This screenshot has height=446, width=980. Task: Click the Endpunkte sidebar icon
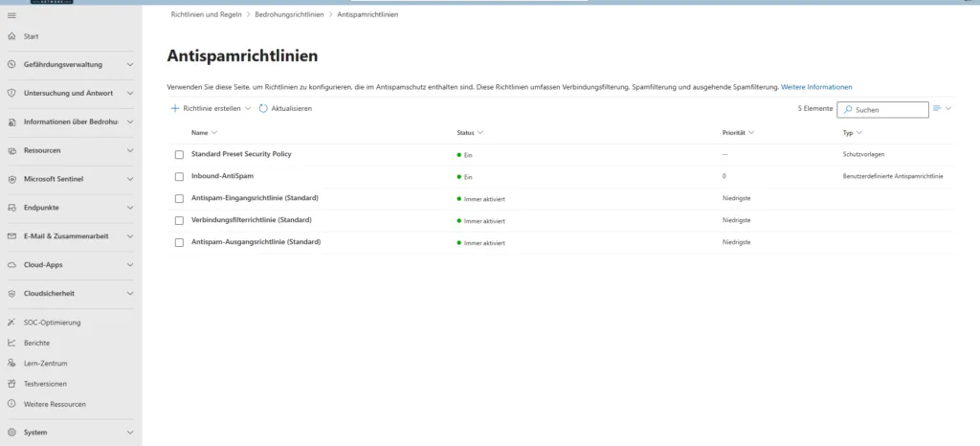coord(11,208)
